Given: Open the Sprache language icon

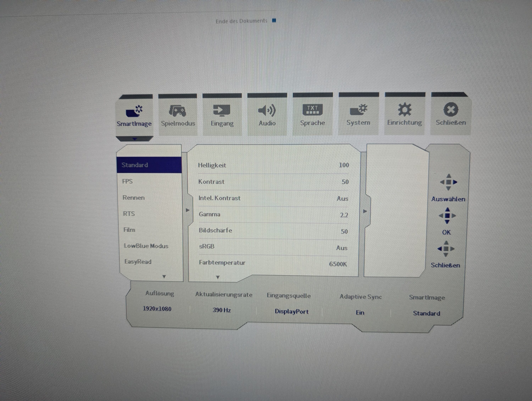Looking at the screenshot, I should (312, 110).
